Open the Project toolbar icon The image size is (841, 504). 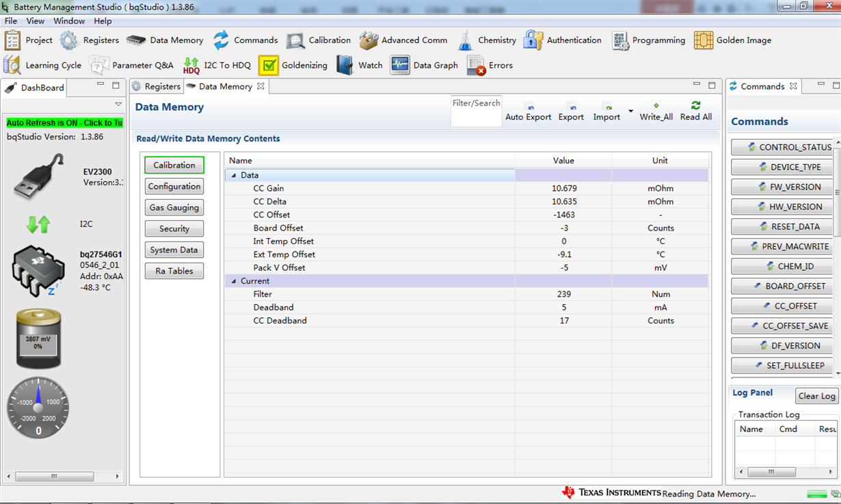(x=12, y=40)
